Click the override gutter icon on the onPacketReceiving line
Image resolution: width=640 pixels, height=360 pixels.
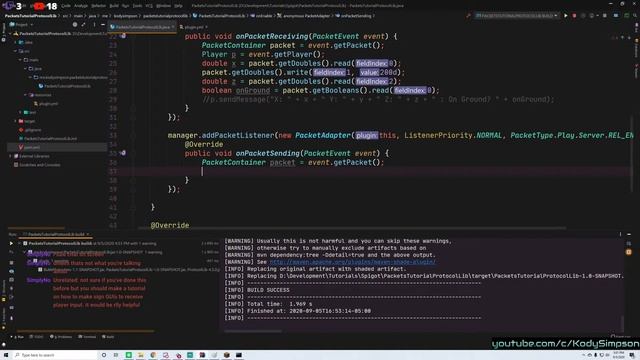tap(123, 36)
